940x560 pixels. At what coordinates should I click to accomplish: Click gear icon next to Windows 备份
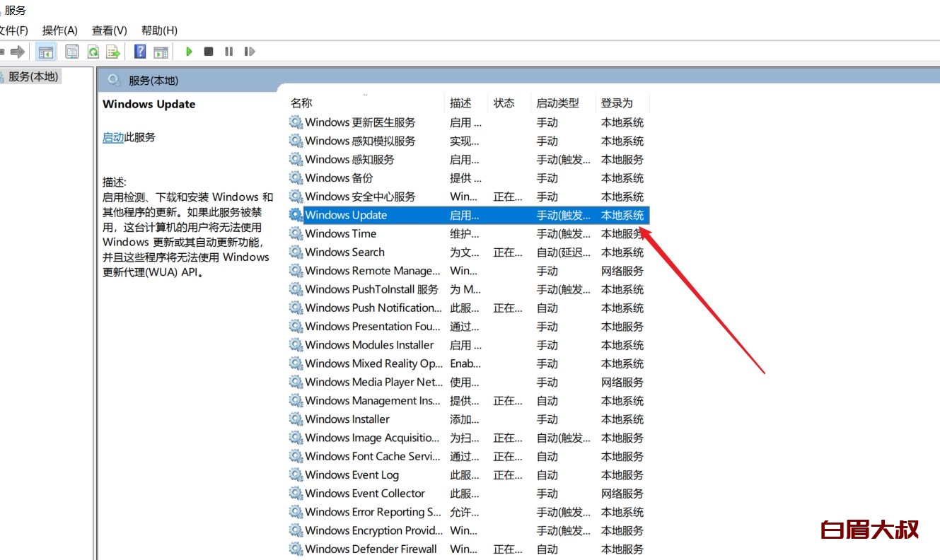pyautogui.click(x=296, y=178)
